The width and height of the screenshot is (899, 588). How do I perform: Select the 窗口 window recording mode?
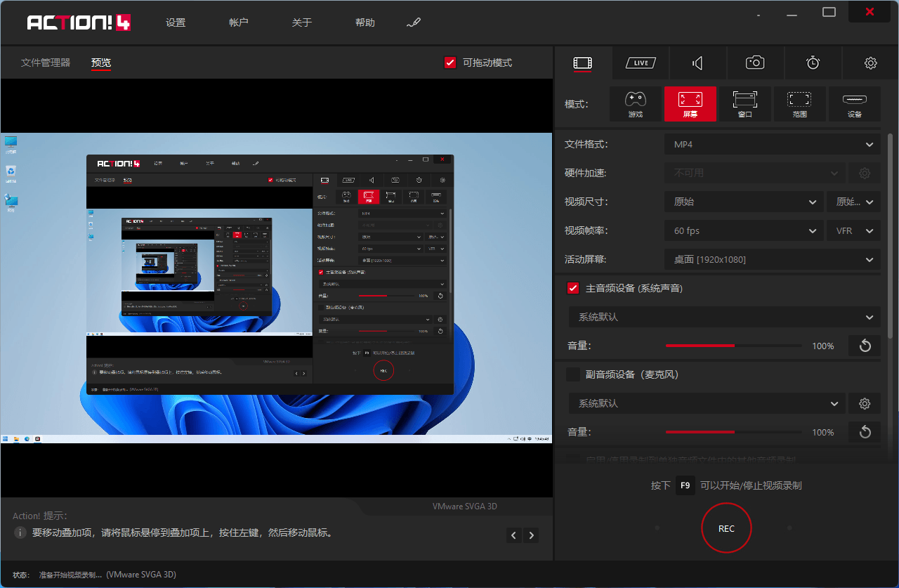click(x=744, y=104)
